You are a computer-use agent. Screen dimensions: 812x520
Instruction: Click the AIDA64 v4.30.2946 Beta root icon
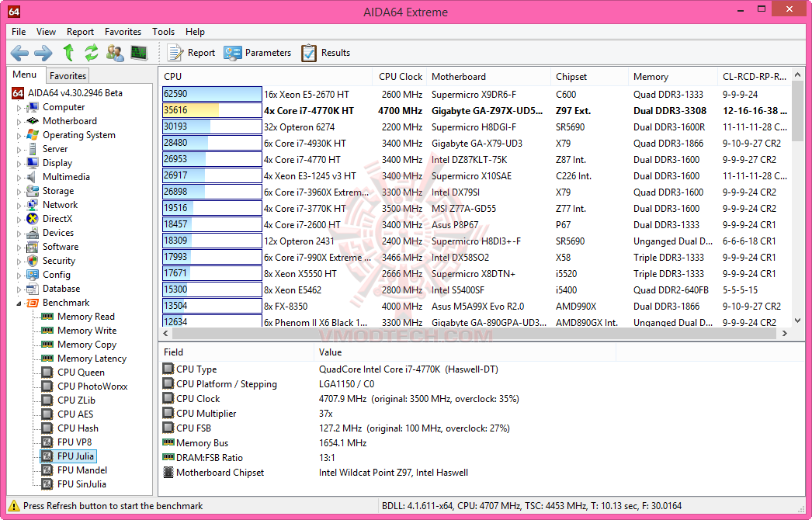[x=18, y=93]
